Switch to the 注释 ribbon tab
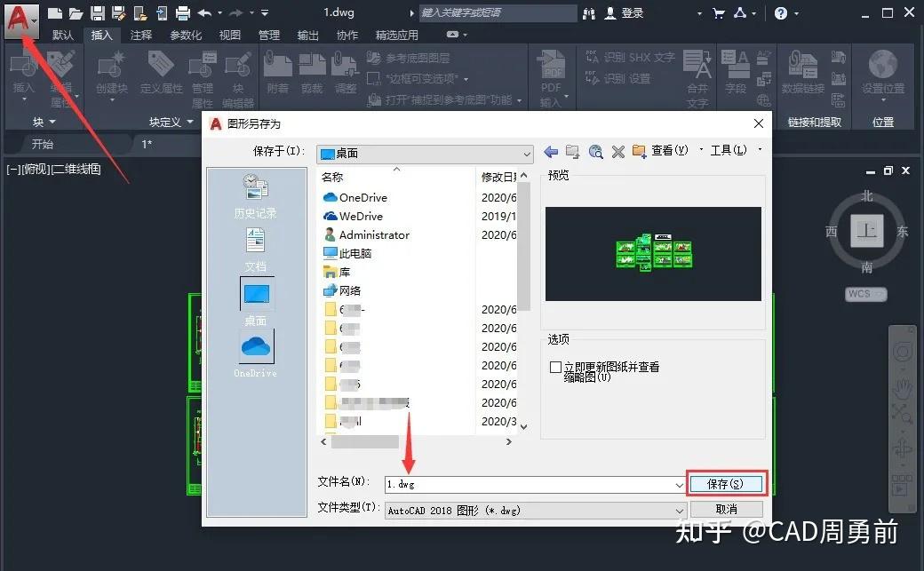 pos(139,35)
